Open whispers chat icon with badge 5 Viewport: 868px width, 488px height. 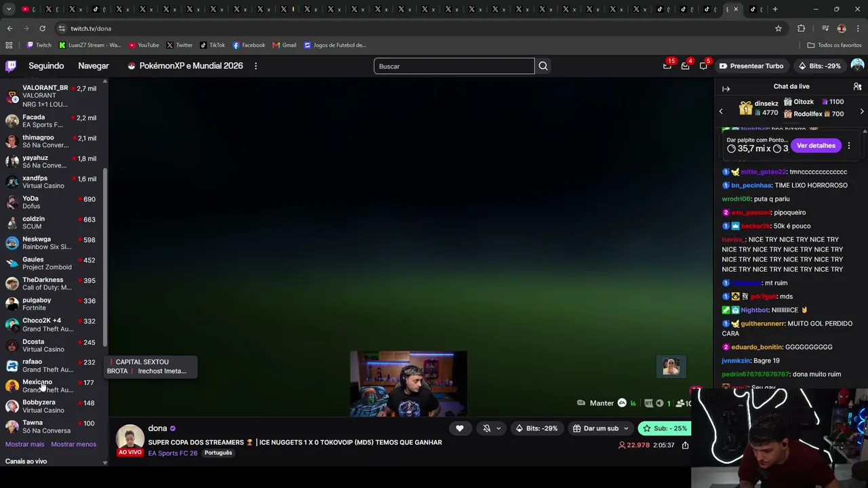pos(704,66)
